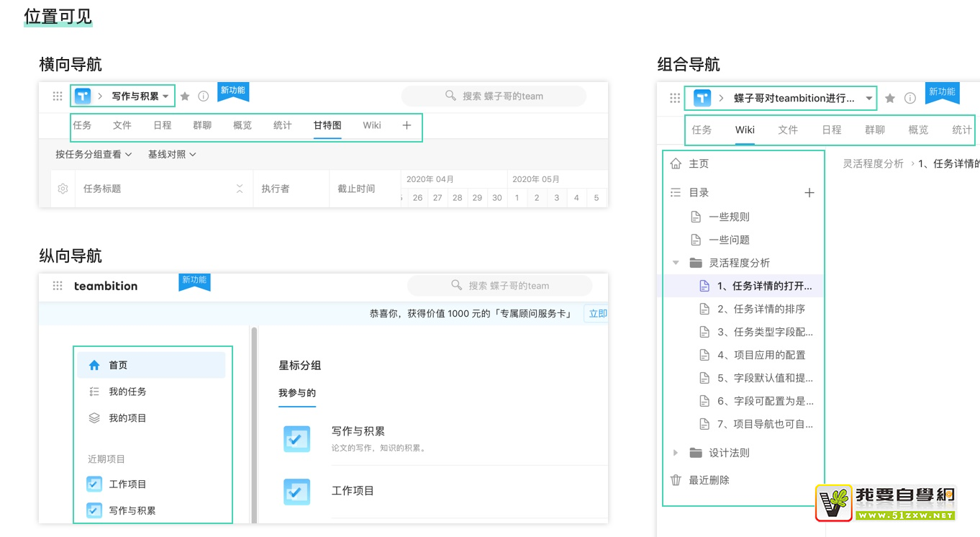Switch to 日程 tab in horizontal navigation
Screen dimensions: 980x537
pyautogui.click(x=163, y=125)
